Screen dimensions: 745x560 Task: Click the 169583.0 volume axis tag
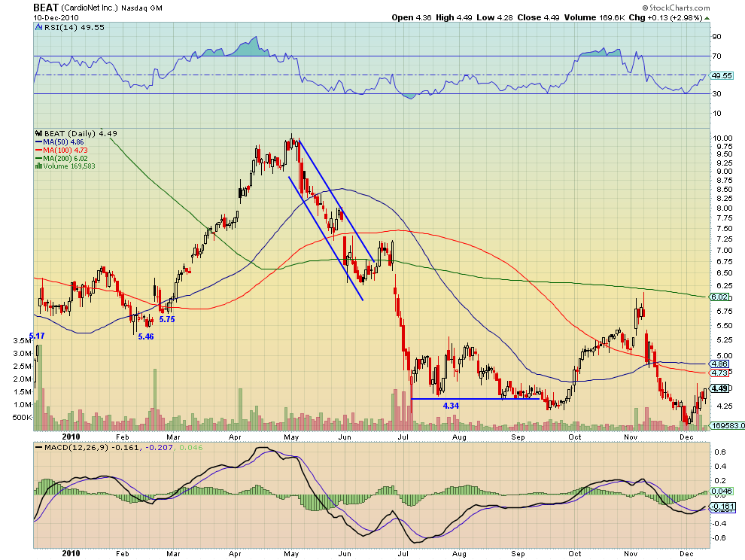(x=728, y=425)
